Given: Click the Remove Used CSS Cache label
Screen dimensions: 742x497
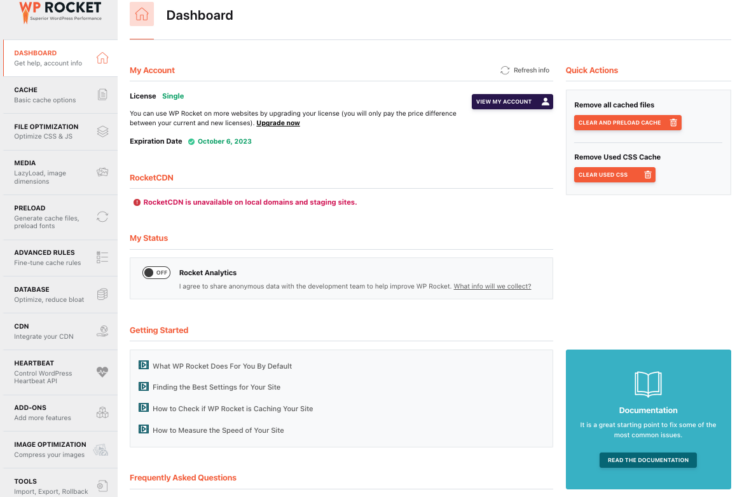Looking at the screenshot, I should point(617,157).
